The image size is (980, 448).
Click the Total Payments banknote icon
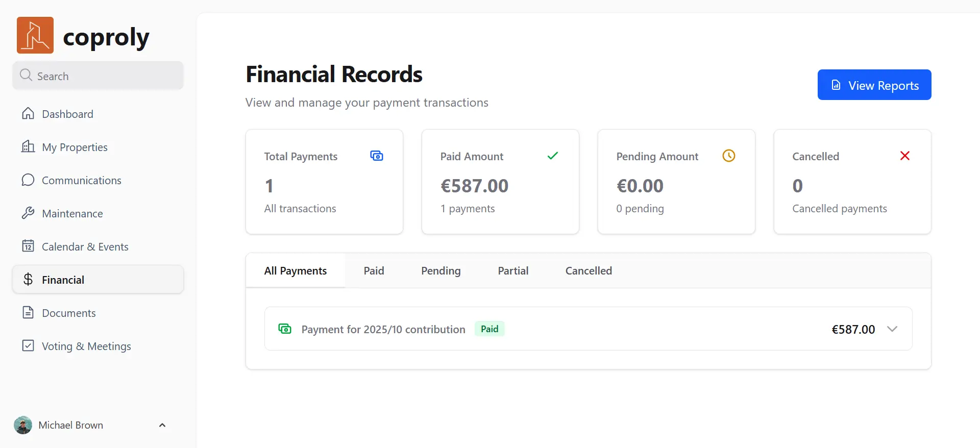(377, 156)
